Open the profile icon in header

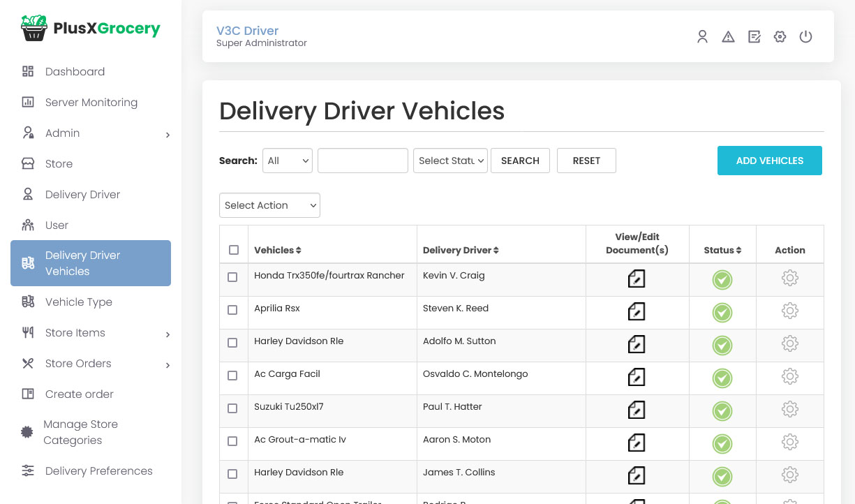(702, 37)
